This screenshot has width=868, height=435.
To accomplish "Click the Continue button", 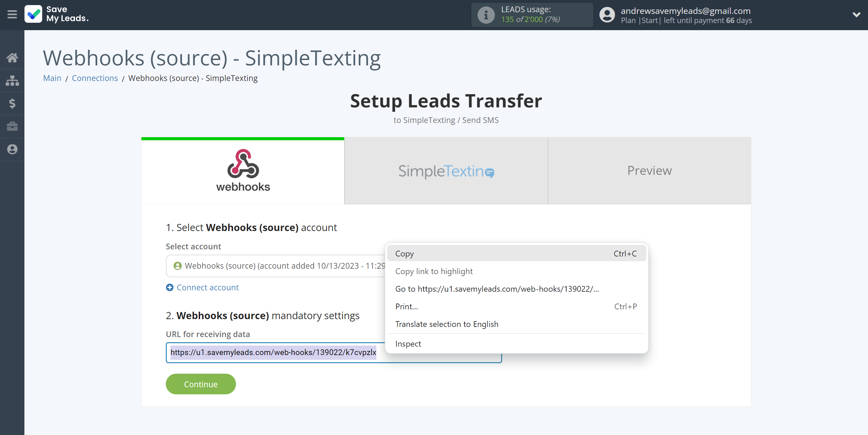I will coord(201,384).
